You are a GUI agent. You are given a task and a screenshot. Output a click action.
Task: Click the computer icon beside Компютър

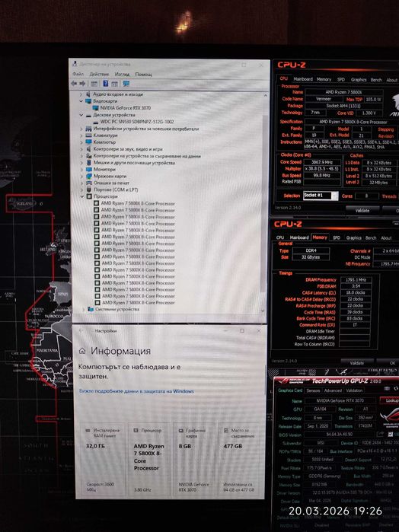point(88,142)
